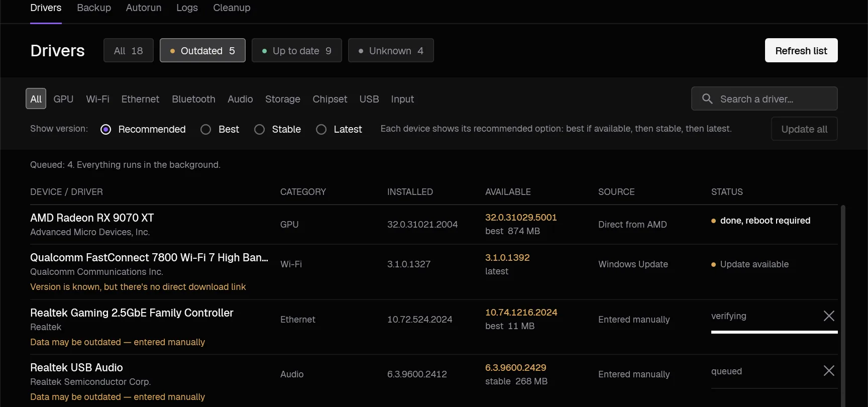Switch to the Backup tab
Screen dimensions: 868x407
point(94,8)
